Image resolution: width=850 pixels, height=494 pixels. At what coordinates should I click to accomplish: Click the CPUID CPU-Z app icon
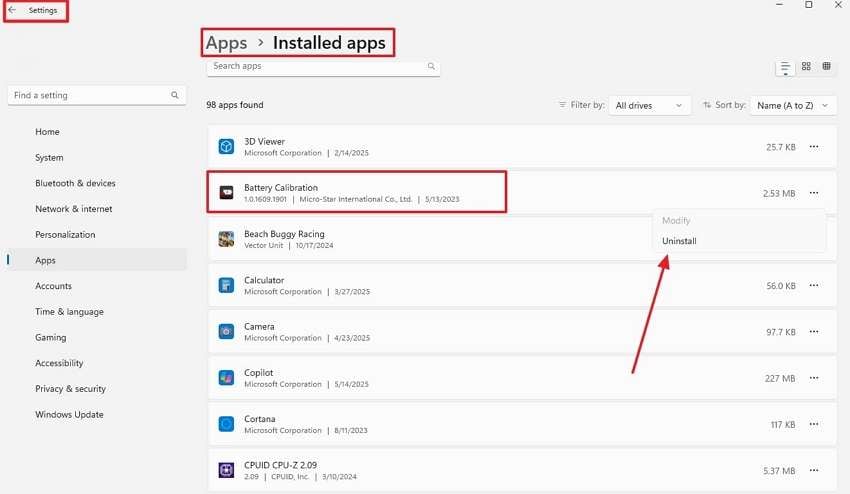(x=226, y=470)
